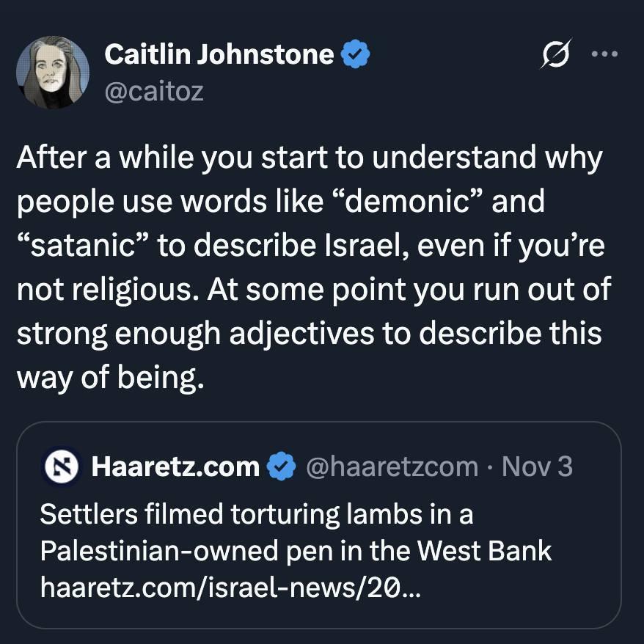Open the three-dot more options menu
The image size is (644, 644).
604,55
